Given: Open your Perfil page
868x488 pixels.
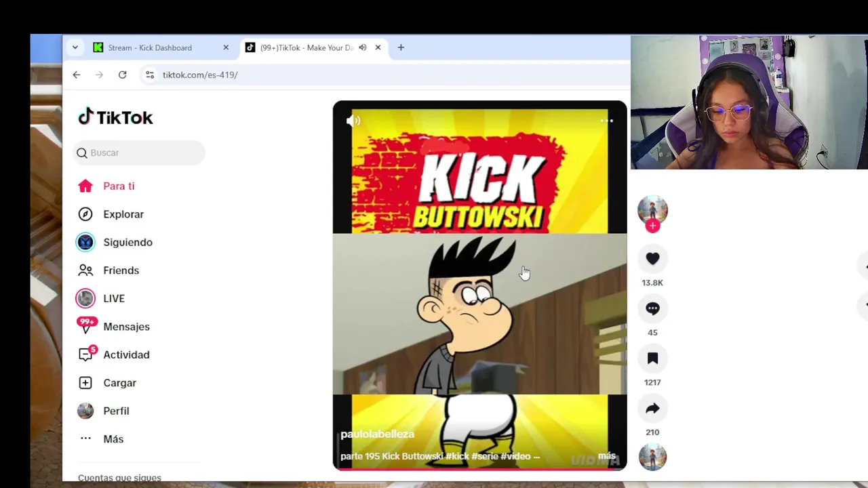Looking at the screenshot, I should click(x=103, y=411).
